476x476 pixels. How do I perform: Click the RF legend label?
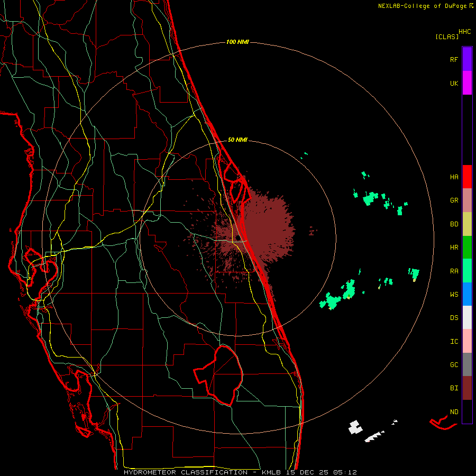click(454, 59)
